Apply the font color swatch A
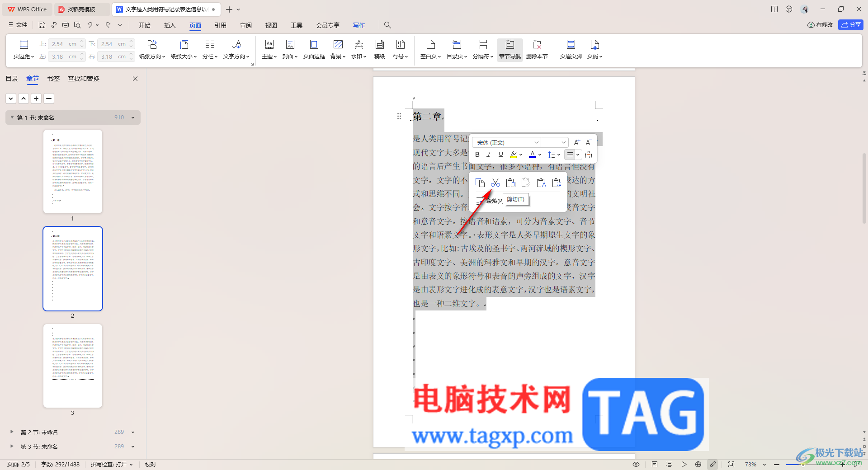The height and width of the screenshot is (470, 868). pos(533,155)
